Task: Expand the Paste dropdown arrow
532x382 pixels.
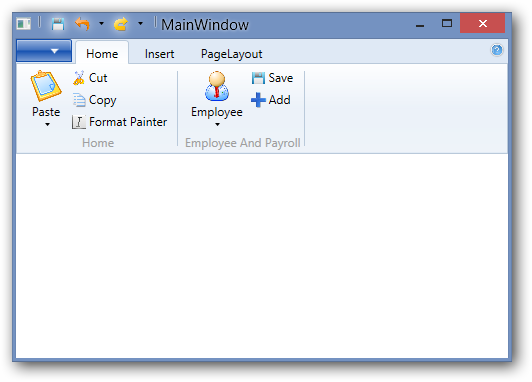Action: click(47, 125)
